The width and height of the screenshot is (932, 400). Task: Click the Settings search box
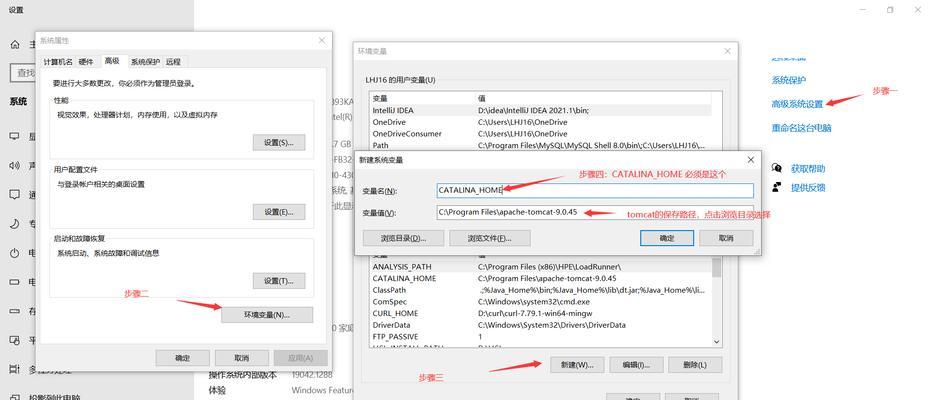point(24,73)
